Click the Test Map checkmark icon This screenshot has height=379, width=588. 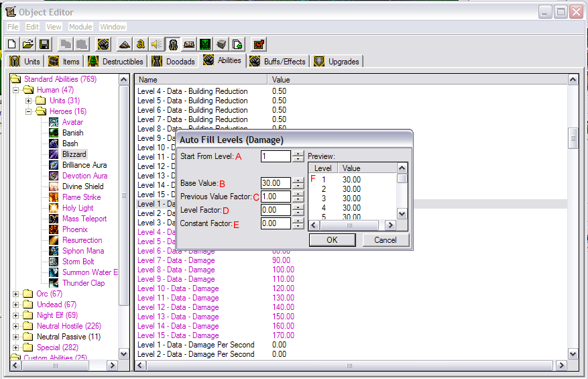click(259, 44)
